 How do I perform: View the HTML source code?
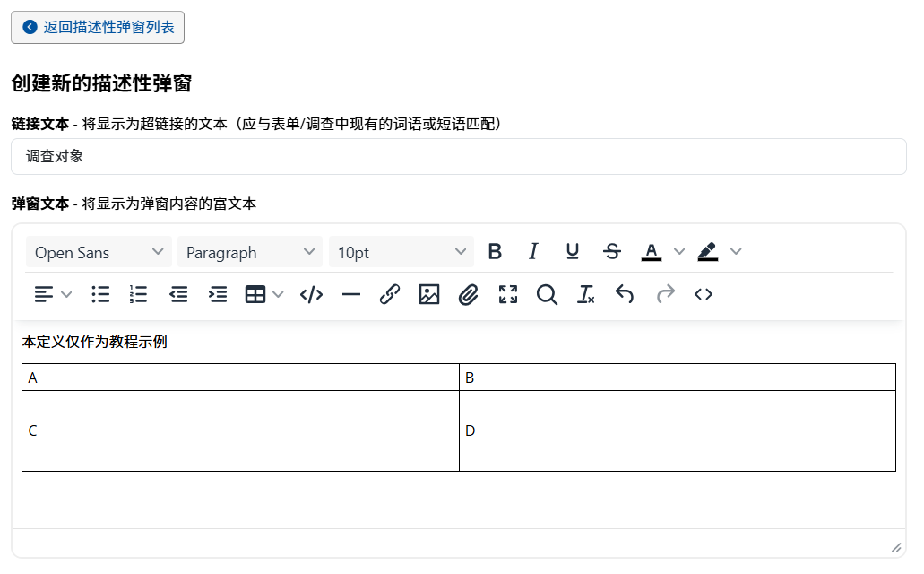click(x=704, y=294)
